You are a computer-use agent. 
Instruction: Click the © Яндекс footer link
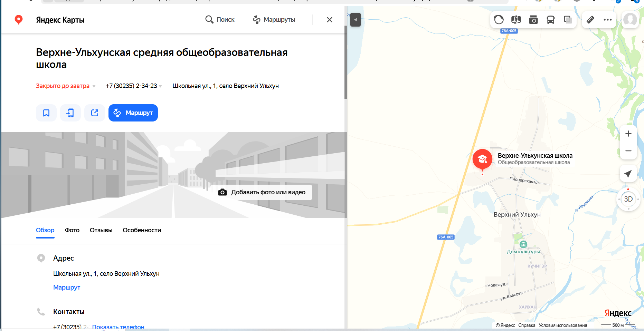tap(505, 325)
